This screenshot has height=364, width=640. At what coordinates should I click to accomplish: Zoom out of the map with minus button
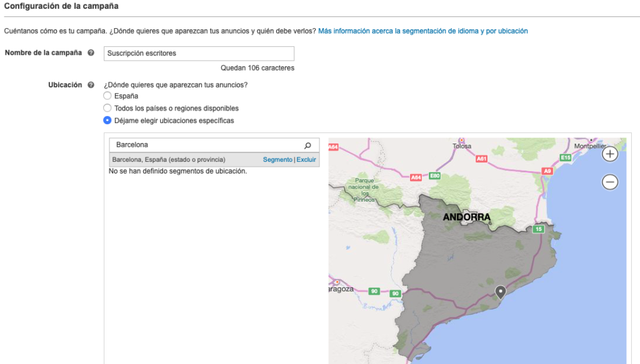610,182
